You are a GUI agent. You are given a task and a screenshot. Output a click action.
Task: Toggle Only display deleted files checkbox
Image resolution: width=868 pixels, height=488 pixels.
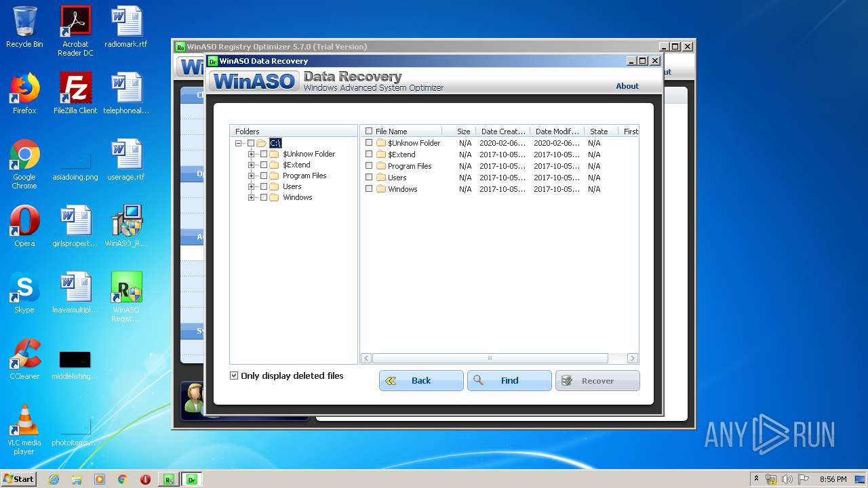point(234,375)
